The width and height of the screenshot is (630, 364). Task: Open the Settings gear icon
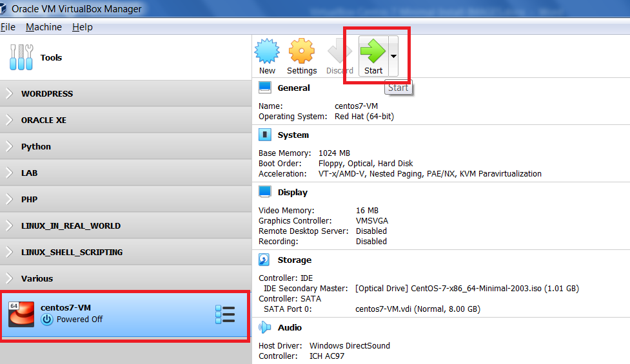click(301, 51)
